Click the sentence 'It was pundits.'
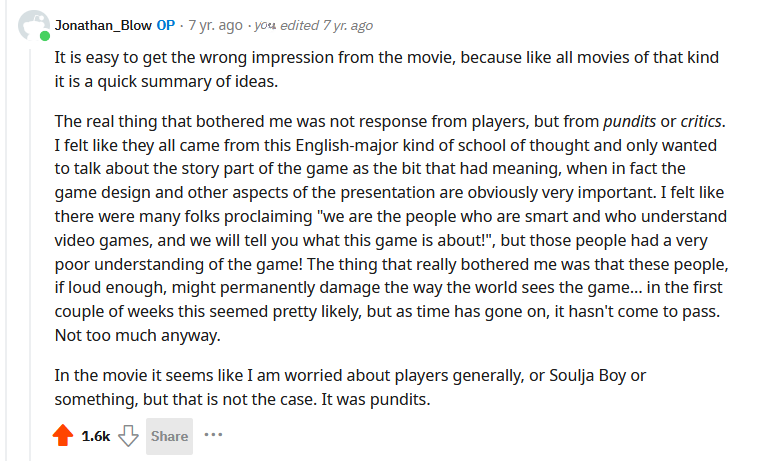 pyautogui.click(x=376, y=399)
